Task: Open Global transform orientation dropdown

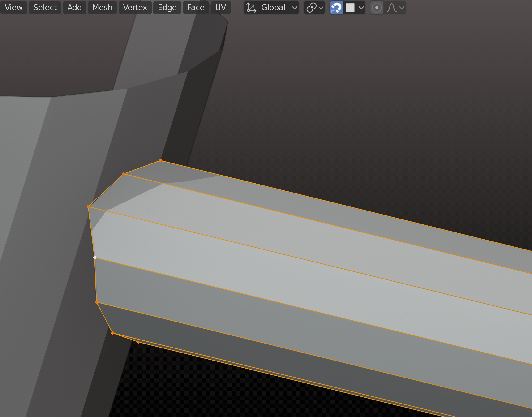Action: pos(271,8)
